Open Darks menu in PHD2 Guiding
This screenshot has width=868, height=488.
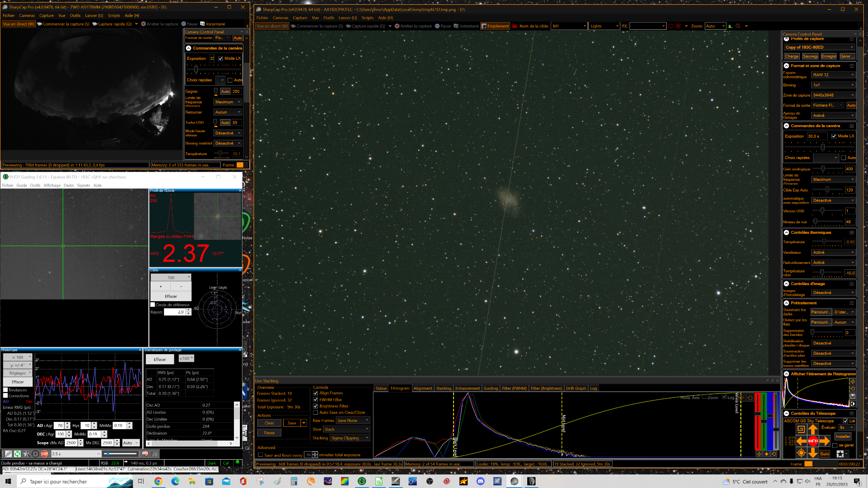coord(69,185)
